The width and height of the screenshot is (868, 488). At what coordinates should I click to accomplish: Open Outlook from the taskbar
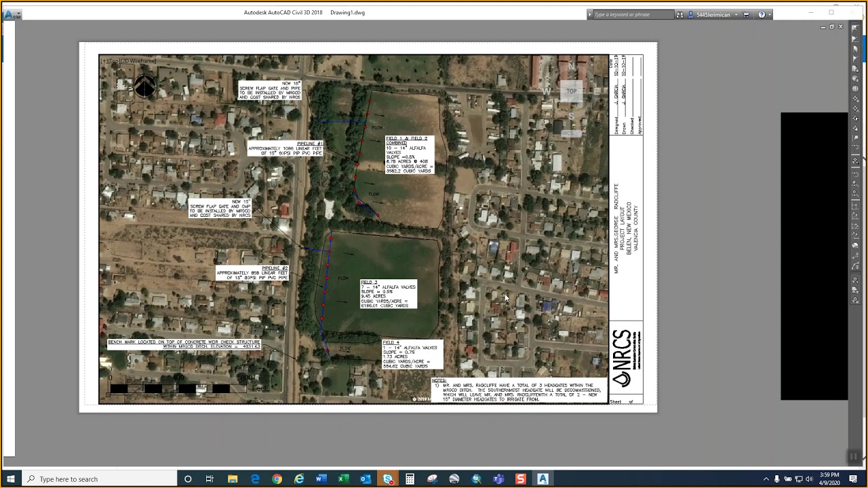pyautogui.click(x=366, y=479)
